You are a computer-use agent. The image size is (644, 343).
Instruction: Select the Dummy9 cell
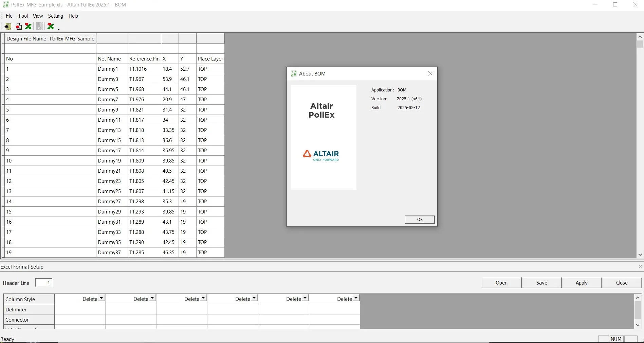click(112, 110)
